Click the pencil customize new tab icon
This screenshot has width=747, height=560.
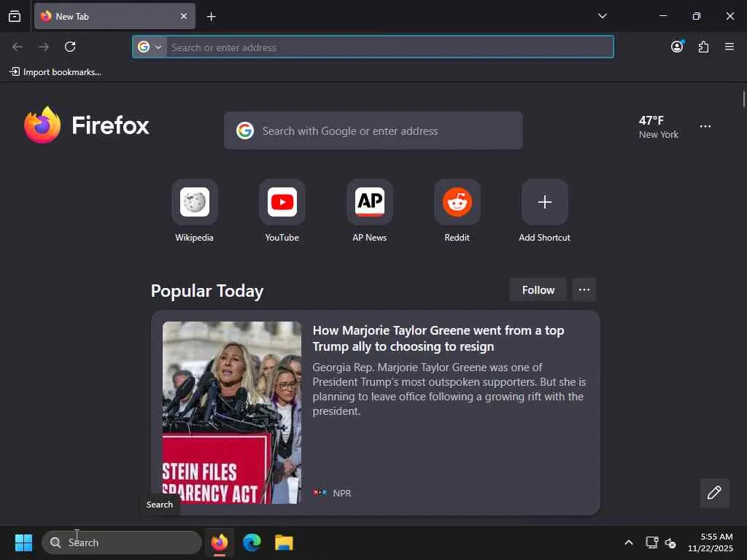point(714,493)
